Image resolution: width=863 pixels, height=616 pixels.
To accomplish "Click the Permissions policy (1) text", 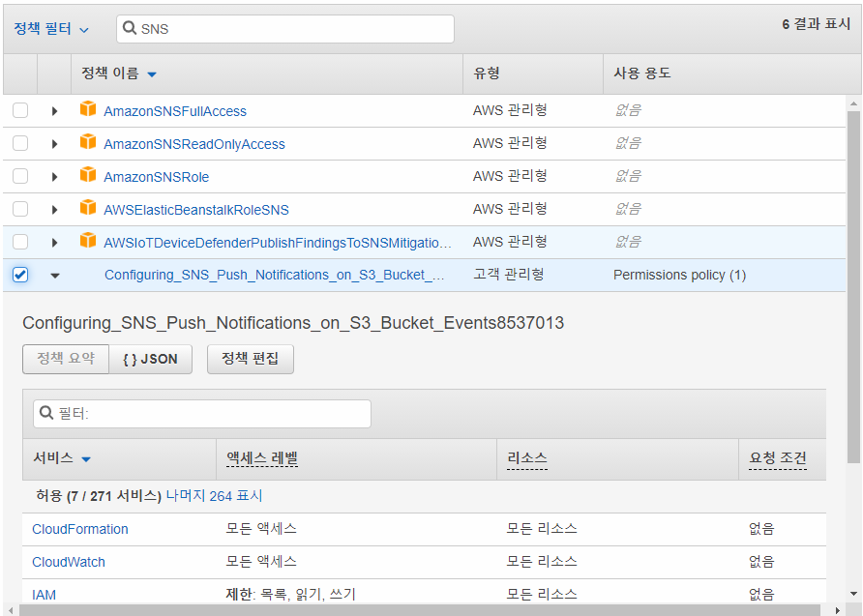I will 680,275.
